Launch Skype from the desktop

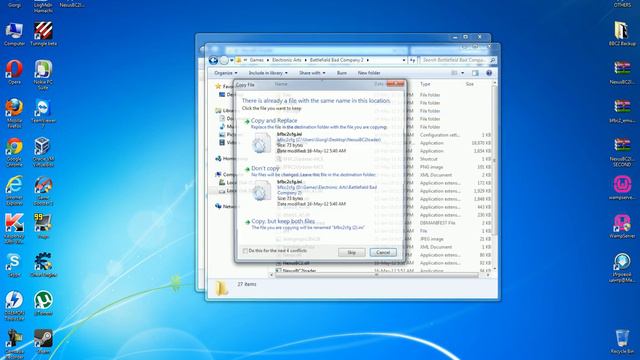[14, 265]
